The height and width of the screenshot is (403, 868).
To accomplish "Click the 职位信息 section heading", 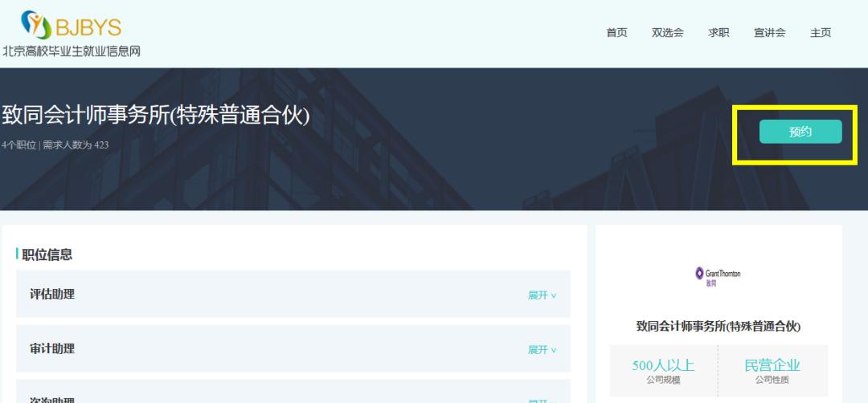I will (x=47, y=254).
